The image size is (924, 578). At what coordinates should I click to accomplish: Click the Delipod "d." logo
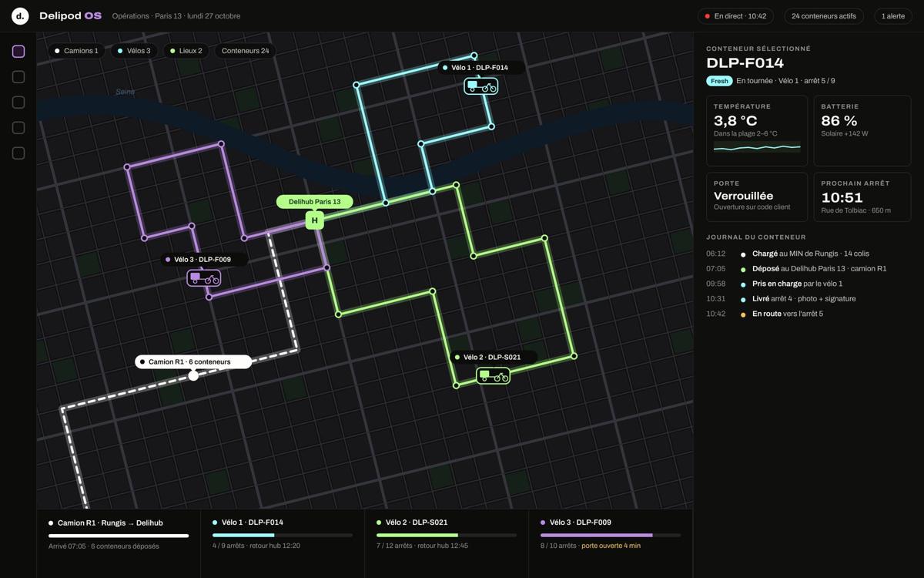[20, 15]
